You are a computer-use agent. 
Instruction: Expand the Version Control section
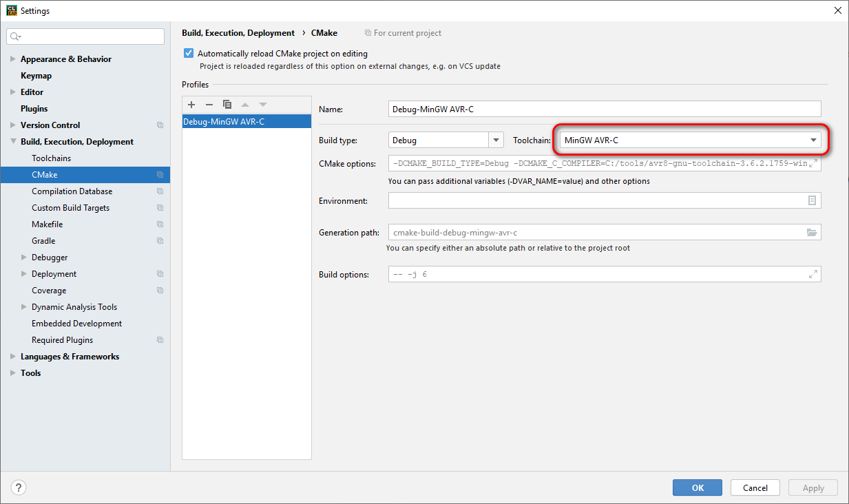(13, 125)
